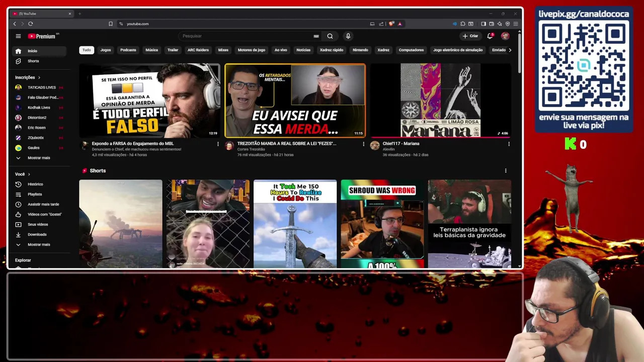This screenshot has width=644, height=362.
Task: Expand Mostrar mais under Inscrições
Action: pyautogui.click(x=39, y=158)
